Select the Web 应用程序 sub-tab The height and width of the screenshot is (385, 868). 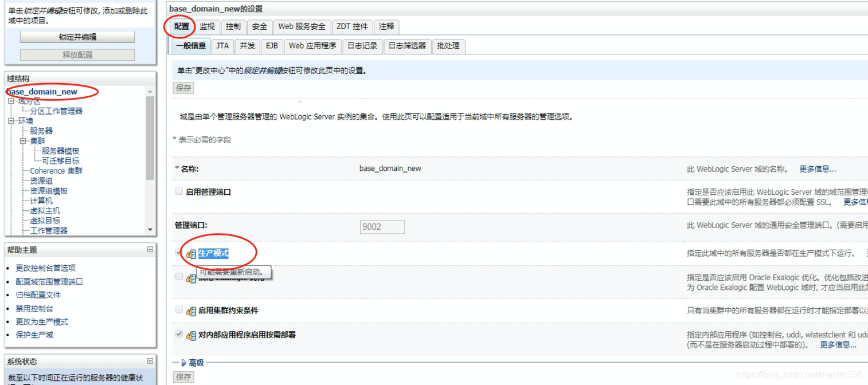click(x=312, y=46)
